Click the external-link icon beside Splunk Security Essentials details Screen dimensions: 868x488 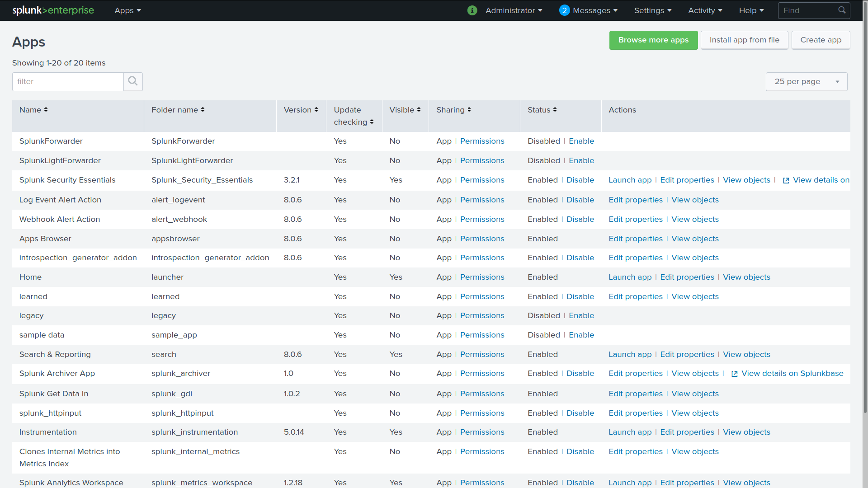point(786,180)
